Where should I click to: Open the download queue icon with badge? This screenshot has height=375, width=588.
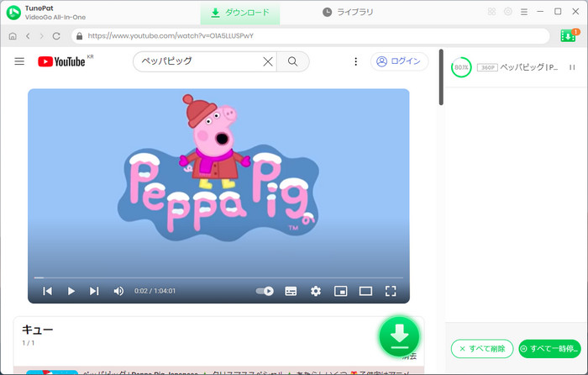[569, 35]
